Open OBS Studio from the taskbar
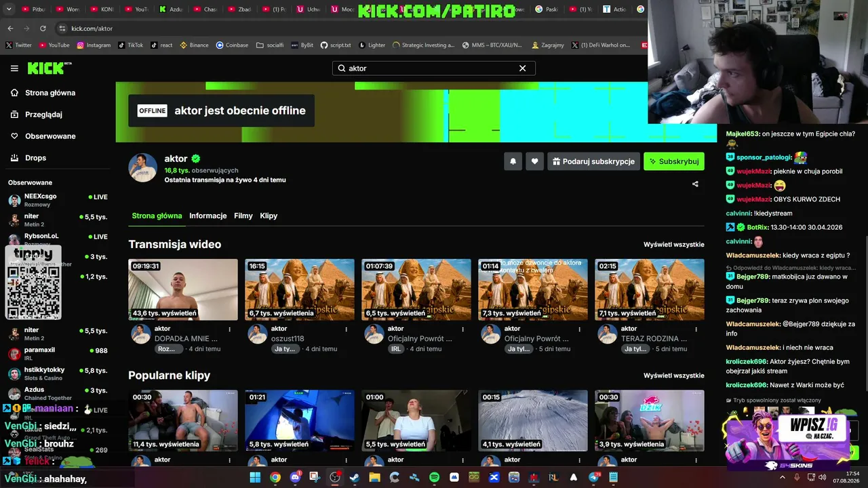Screen dimensions: 868x488 (x=335, y=478)
